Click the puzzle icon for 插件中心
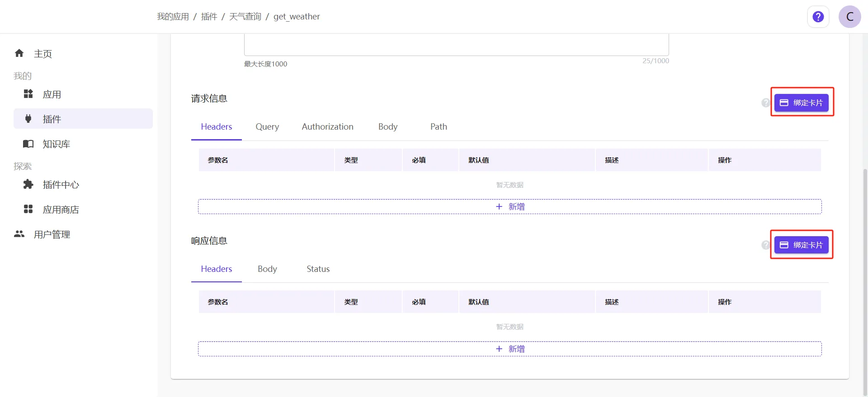The width and height of the screenshot is (868, 397). pos(28,184)
